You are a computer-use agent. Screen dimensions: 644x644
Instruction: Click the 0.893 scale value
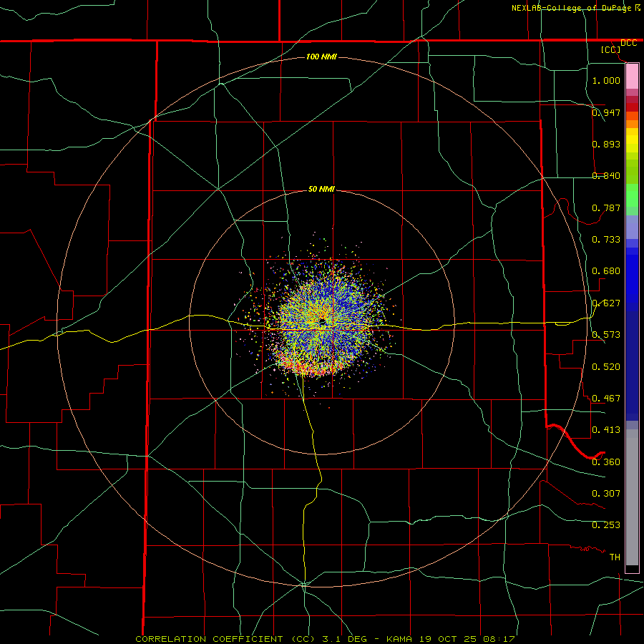pos(606,144)
